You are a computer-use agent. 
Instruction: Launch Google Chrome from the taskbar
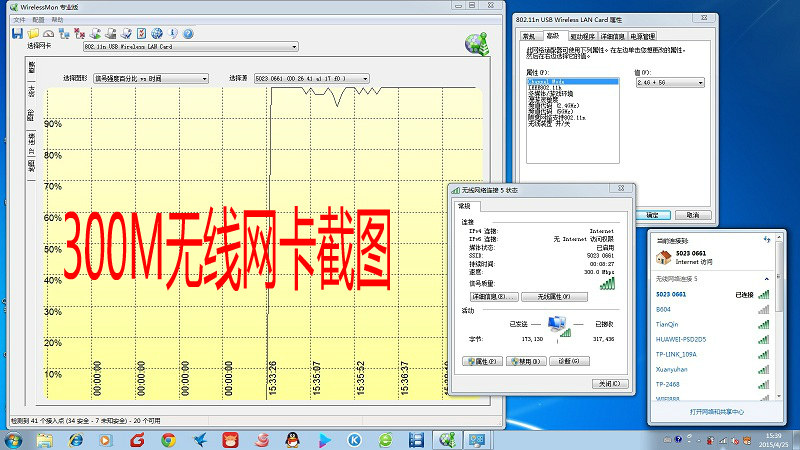tap(168, 440)
